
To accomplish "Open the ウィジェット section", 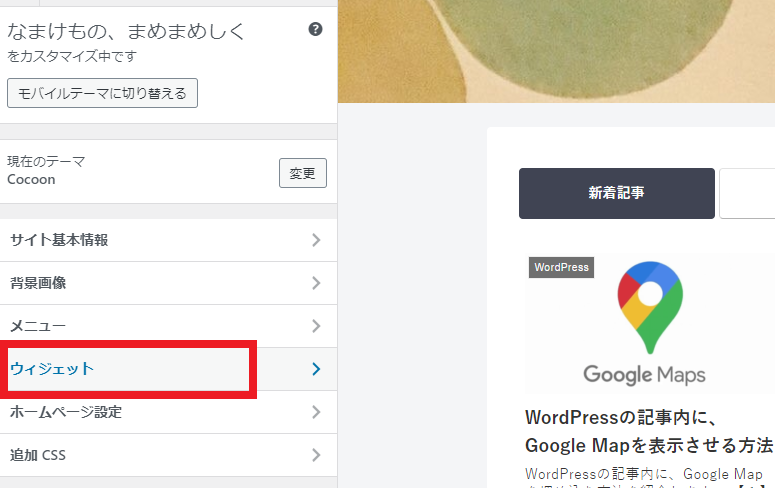I will [x=169, y=369].
